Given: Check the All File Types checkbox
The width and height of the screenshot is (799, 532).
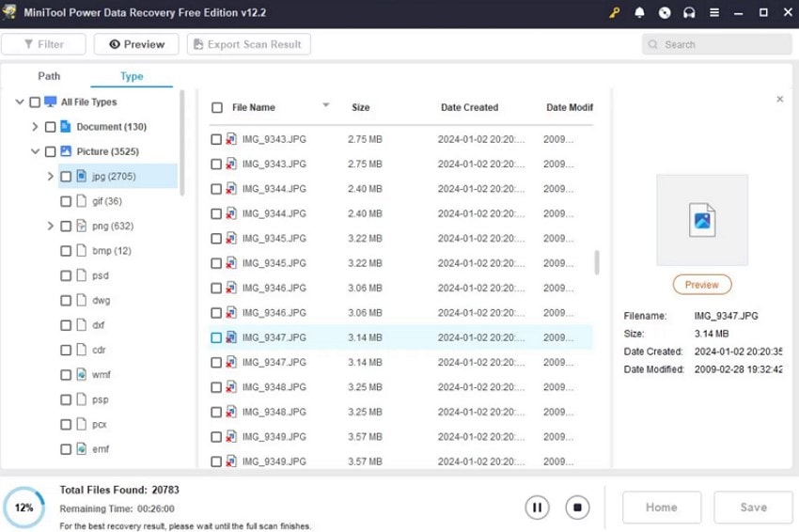Looking at the screenshot, I should click(x=35, y=102).
